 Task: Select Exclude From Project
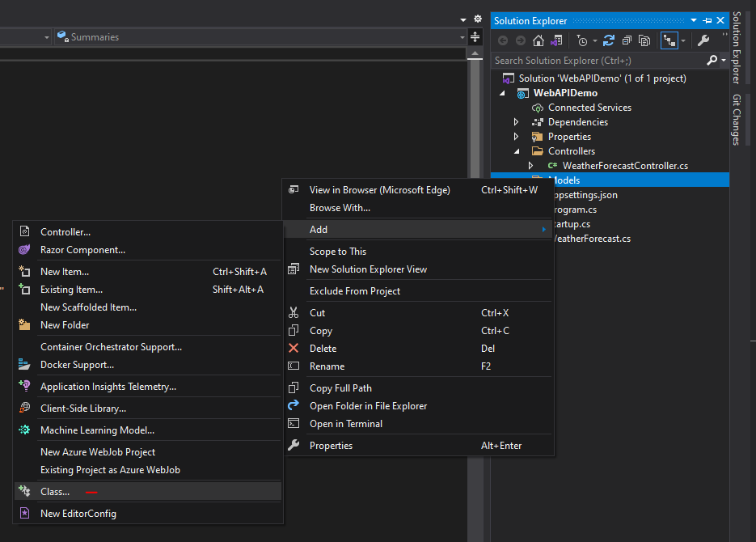(418, 290)
